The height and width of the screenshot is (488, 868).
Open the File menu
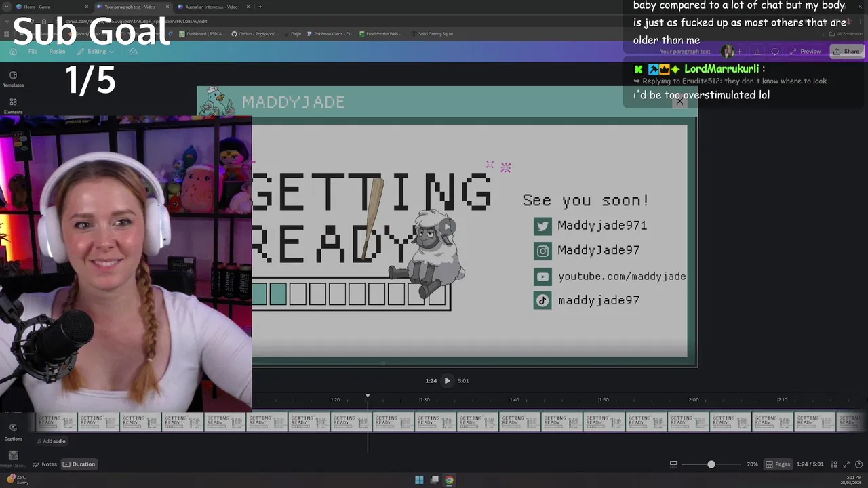pyautogui.click(x=33, y=52)
